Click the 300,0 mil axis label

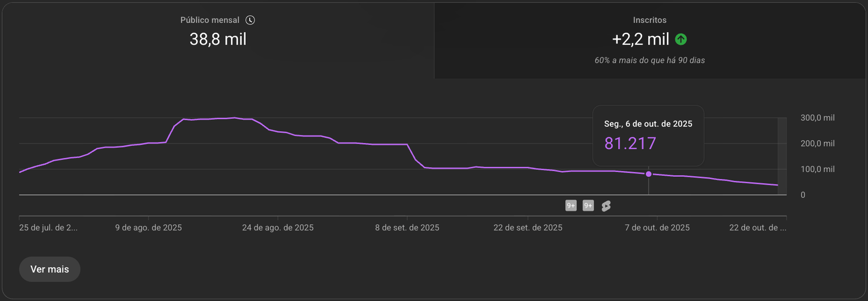tap(818, 118)
